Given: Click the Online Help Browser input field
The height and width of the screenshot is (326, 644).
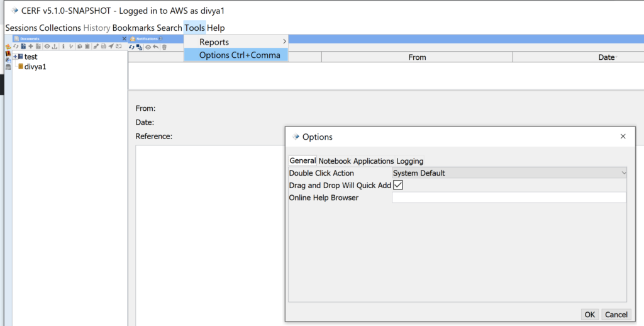Looking at the screenshot, I should 509,198.
